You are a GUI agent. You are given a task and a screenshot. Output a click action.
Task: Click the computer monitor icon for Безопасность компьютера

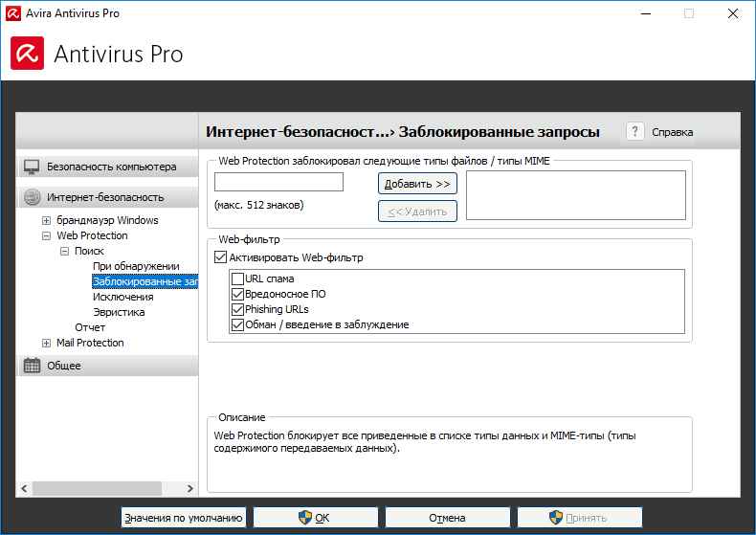pos(32,167)
